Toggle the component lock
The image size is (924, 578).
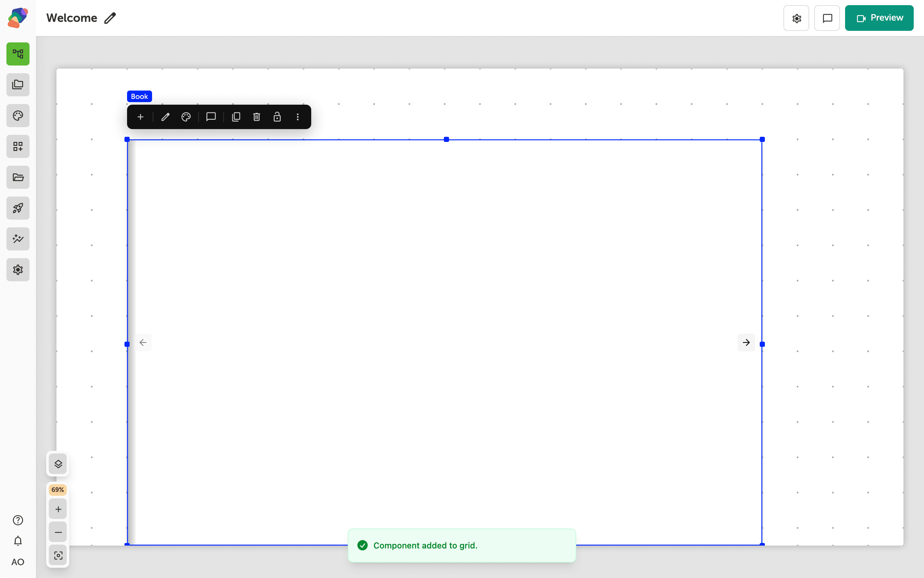277,117
